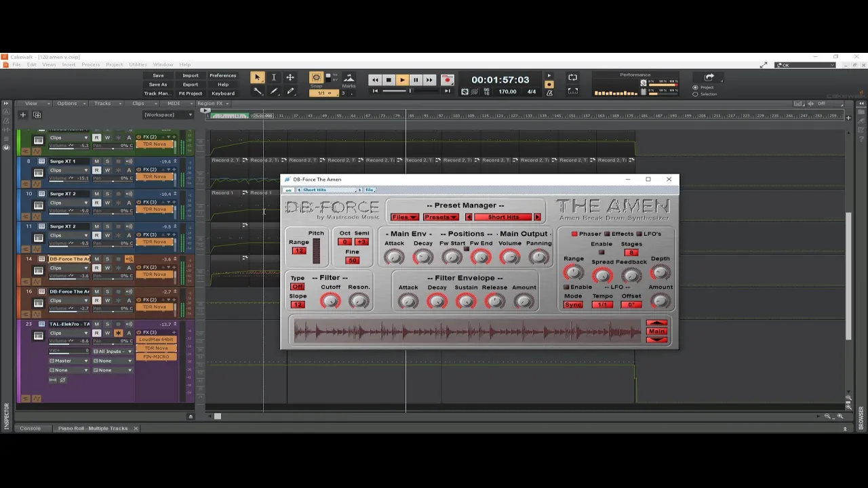The height and width of the screenshot is (488, 868).
Task: Click input echo icon on track 14
Action: coord(129,259)
